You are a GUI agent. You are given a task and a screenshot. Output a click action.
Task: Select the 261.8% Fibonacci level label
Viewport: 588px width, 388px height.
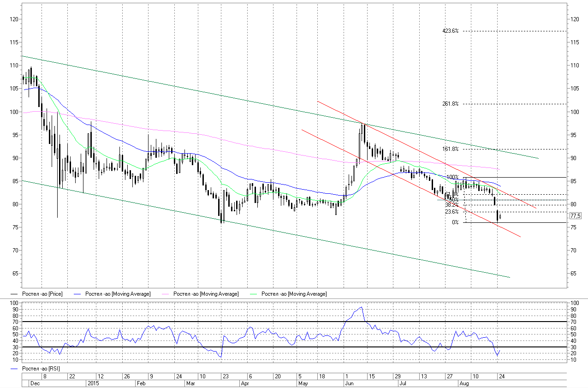(x=450, y=104)
